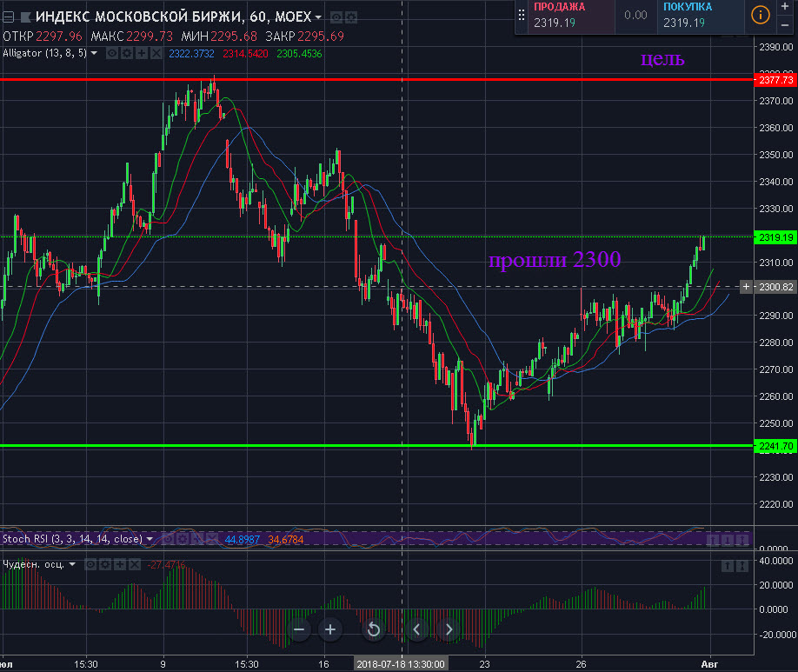Open Stoch RSI indicator settings gear
Viewport: 798px width, 672px height.
click(x=183, y=539)
